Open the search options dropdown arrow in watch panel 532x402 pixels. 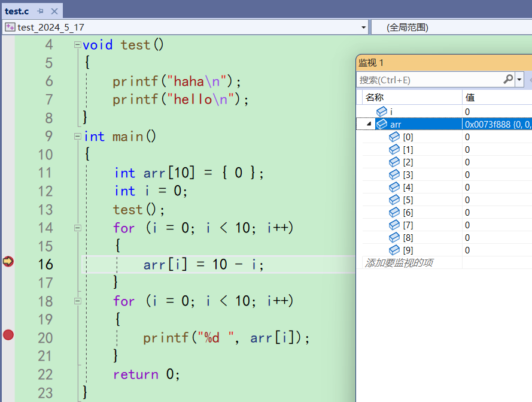point(519,80)
